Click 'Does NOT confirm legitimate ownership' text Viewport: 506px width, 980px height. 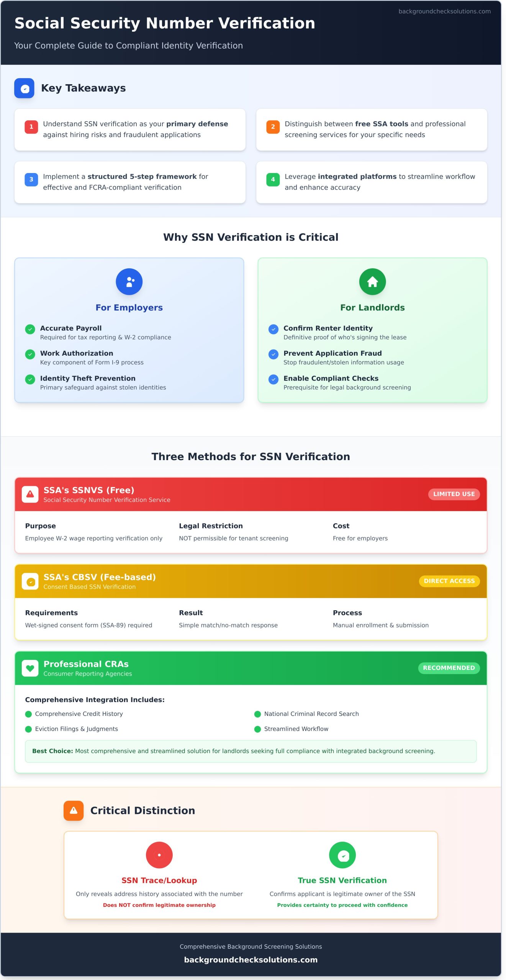(x=159, y=905)
